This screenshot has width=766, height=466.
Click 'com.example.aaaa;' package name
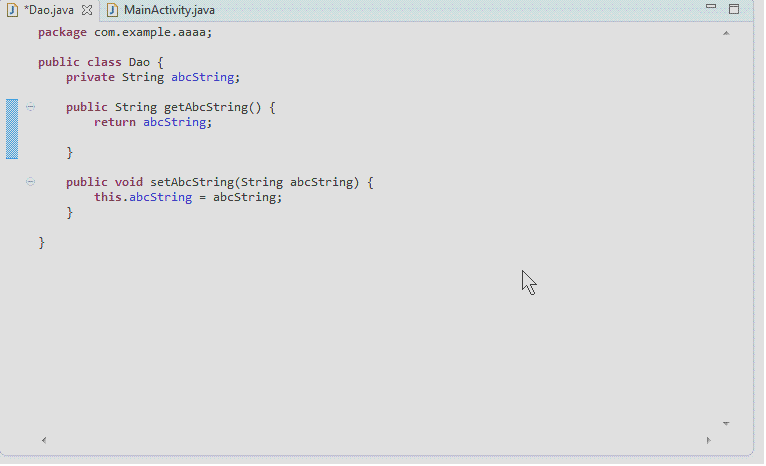pyautogui.click(x=153, y=32)
